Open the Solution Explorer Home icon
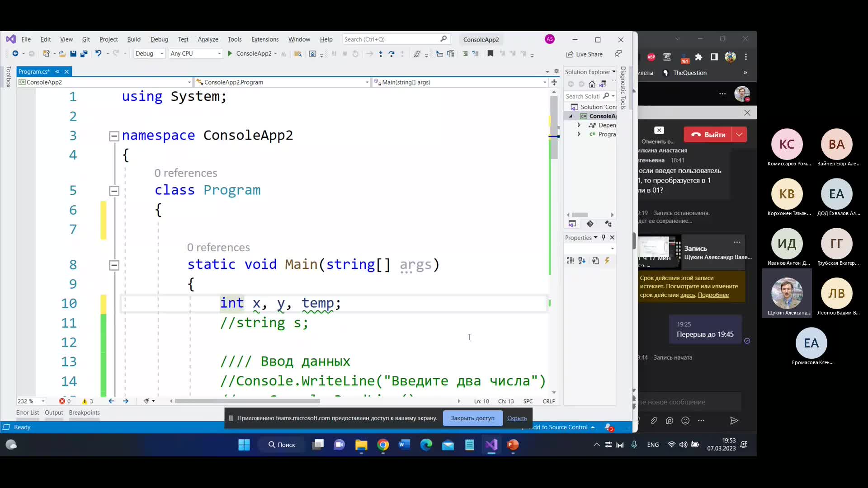This screenshot has width=868, height=488. point(592,84)
